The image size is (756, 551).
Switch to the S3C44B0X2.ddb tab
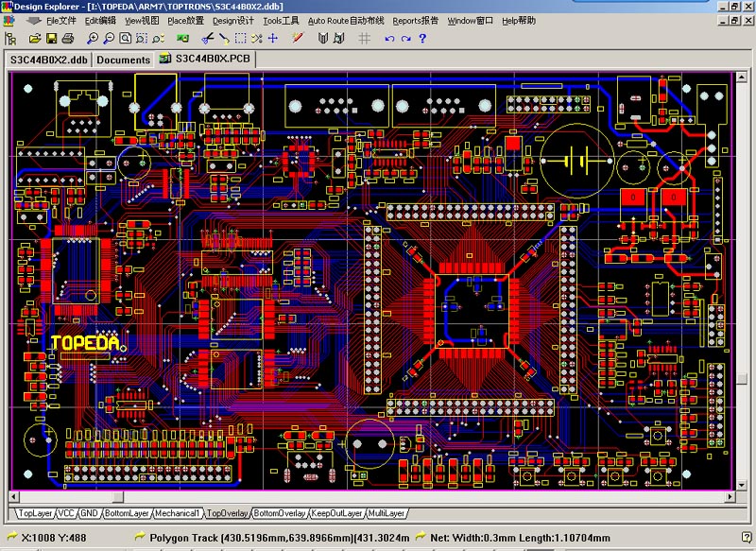pyautogui.click(x=49, y=60)
